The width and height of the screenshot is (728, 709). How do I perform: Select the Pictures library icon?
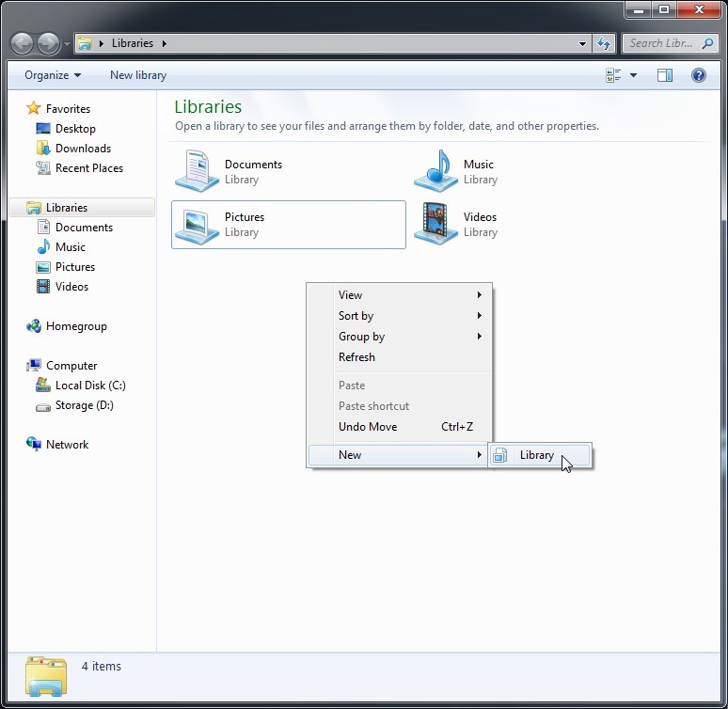pyautogui.click(x=197, y=224)
